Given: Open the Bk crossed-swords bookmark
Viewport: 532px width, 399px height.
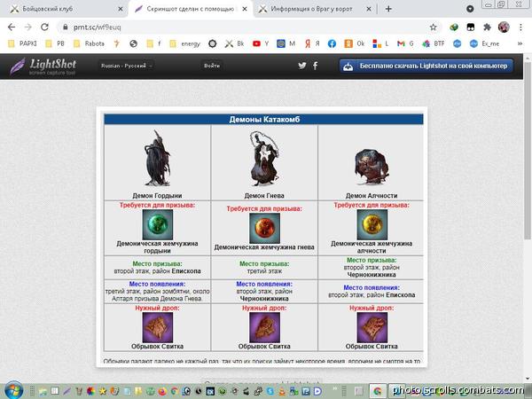Looking at the screenshot, I should (234, 43).
